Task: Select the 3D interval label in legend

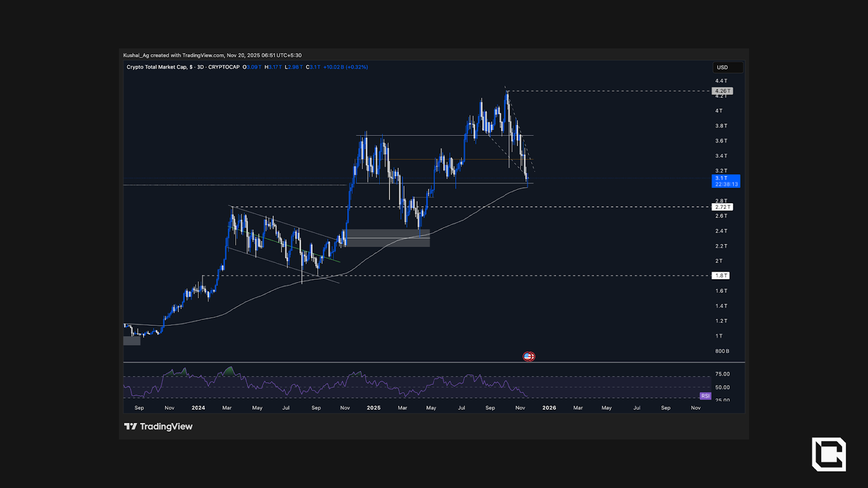Action: 200,67
